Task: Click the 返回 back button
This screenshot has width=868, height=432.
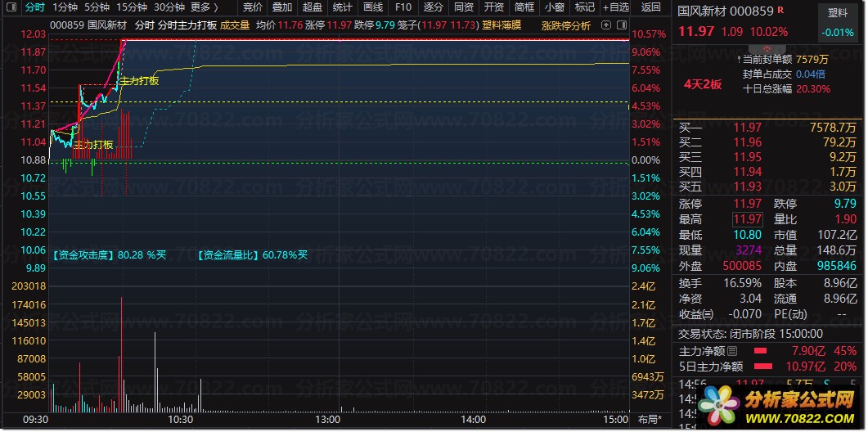Action: [651, 7]
